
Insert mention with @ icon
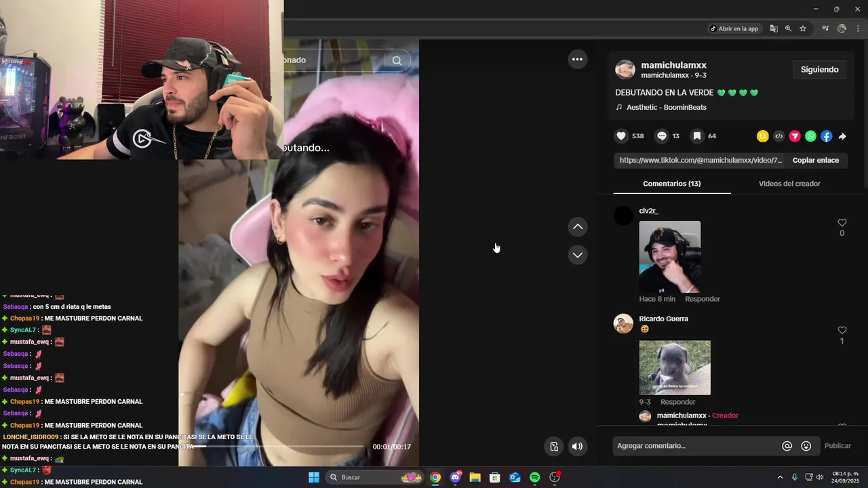pyautogui.click(x=787, y=446)
